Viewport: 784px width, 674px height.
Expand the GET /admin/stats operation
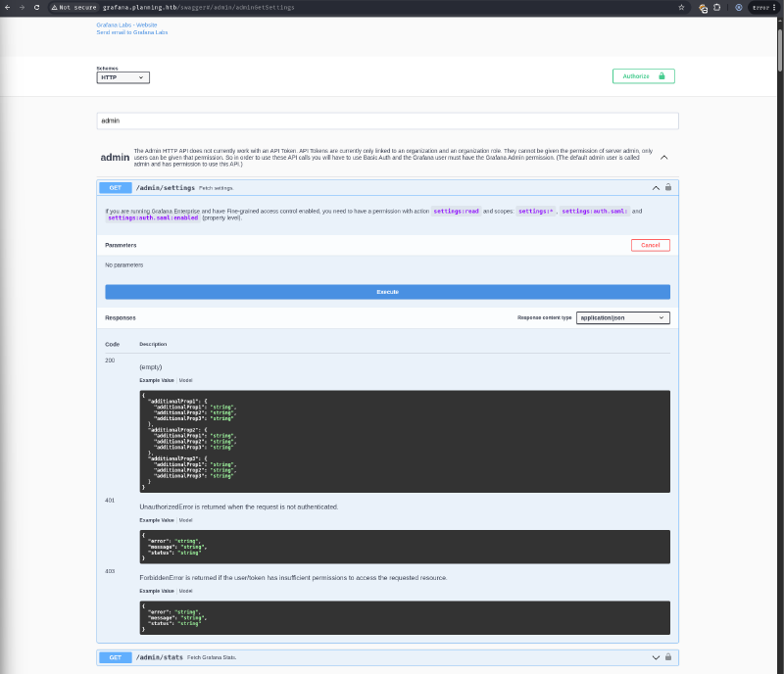655,657
